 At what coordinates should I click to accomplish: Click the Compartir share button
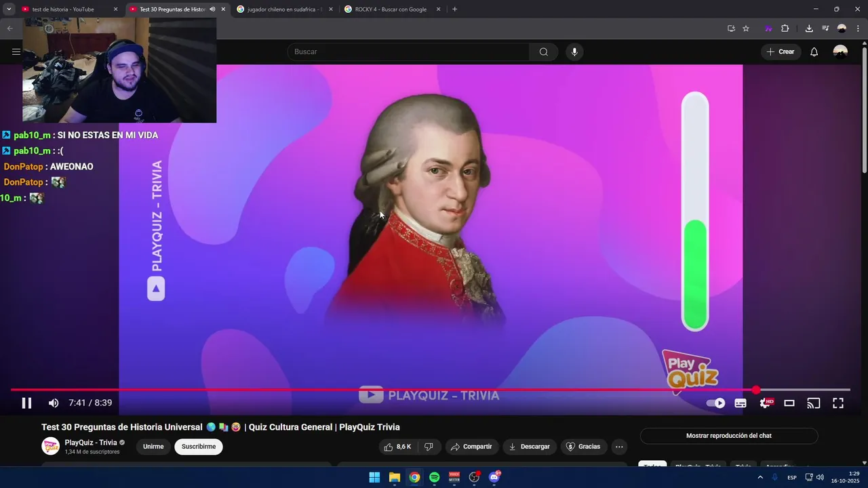click(472, 447)
